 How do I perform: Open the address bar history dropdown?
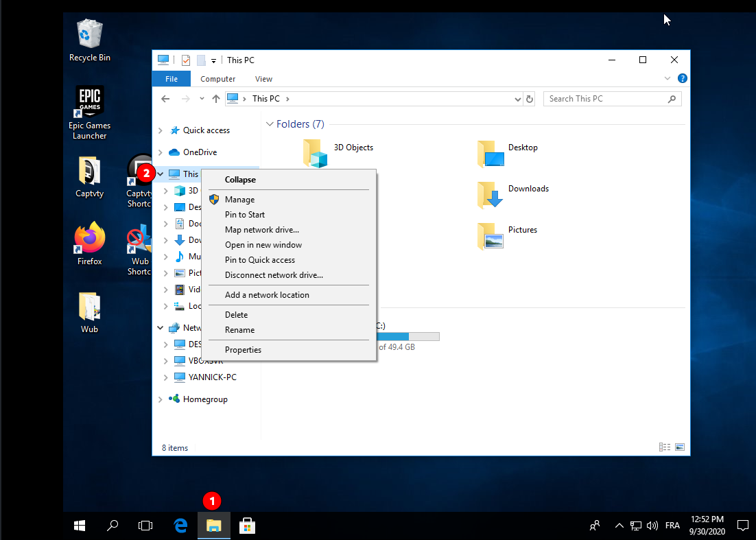[x=517, y=99]
